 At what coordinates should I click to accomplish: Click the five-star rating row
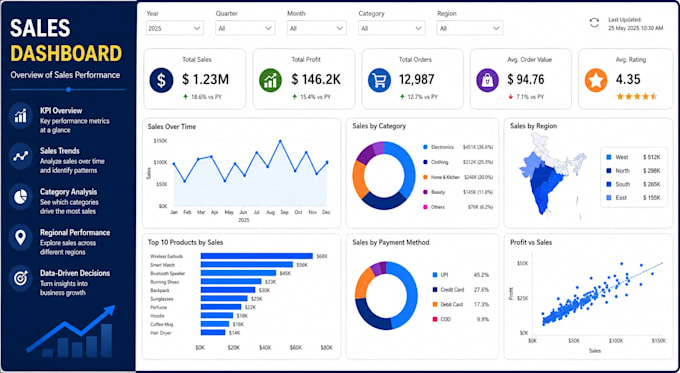tap(637, 96)
